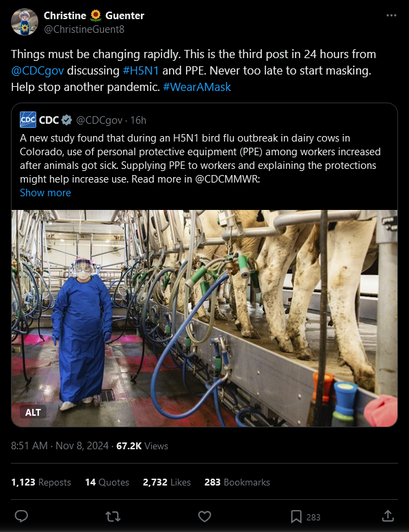Screen dimensions: 409x532
Task: Click the CDC verified checkmark badge
Action: (x=67, y=120)
